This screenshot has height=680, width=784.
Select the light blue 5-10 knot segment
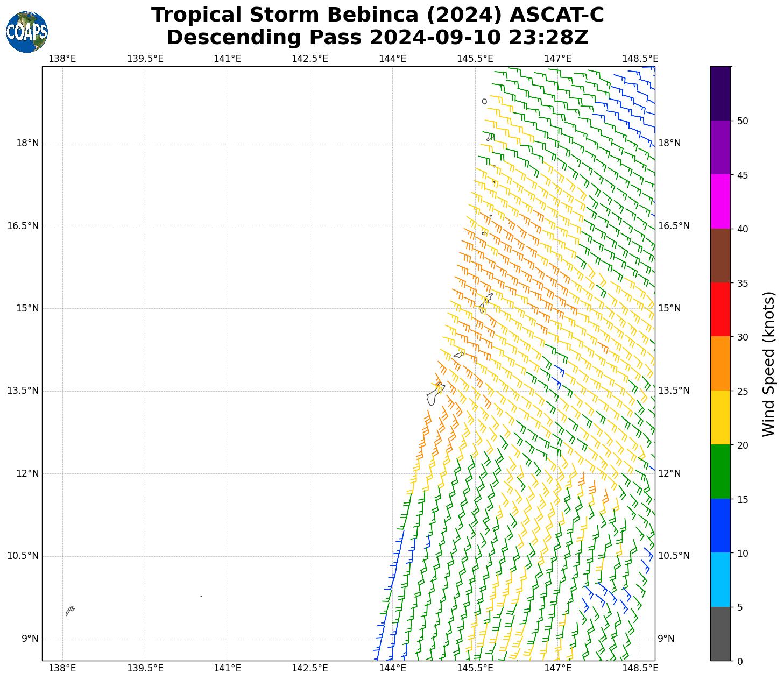(x=720, y=579)
